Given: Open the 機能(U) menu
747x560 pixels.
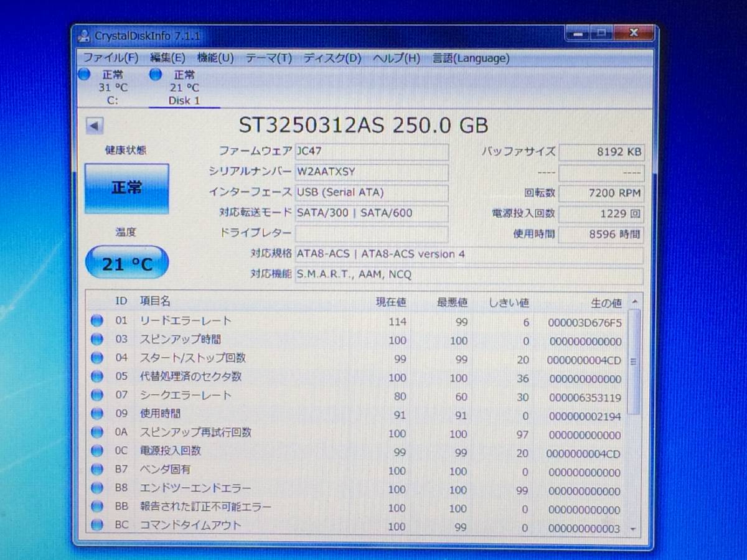Looking at the screenshot, I should click(215, 58).
